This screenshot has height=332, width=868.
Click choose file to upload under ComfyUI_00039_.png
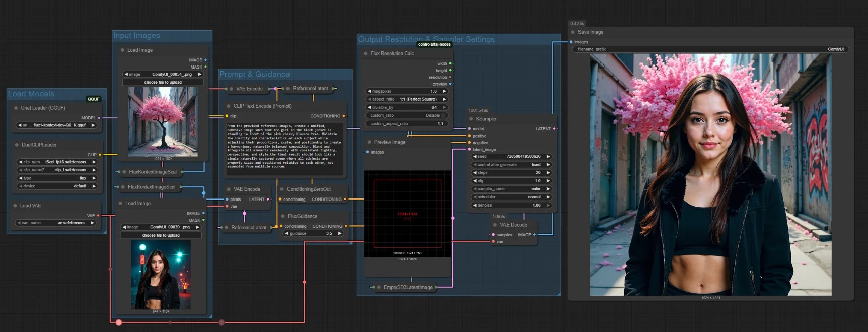click(161, 235)
